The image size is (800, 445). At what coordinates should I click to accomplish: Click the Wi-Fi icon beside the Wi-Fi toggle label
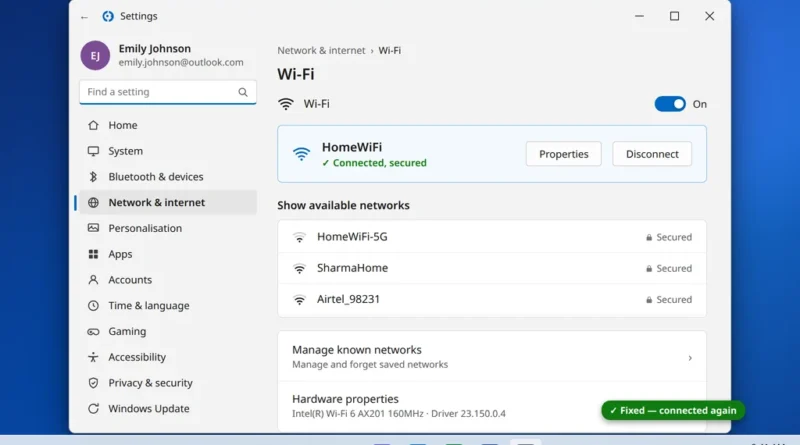tap(286, 104)
